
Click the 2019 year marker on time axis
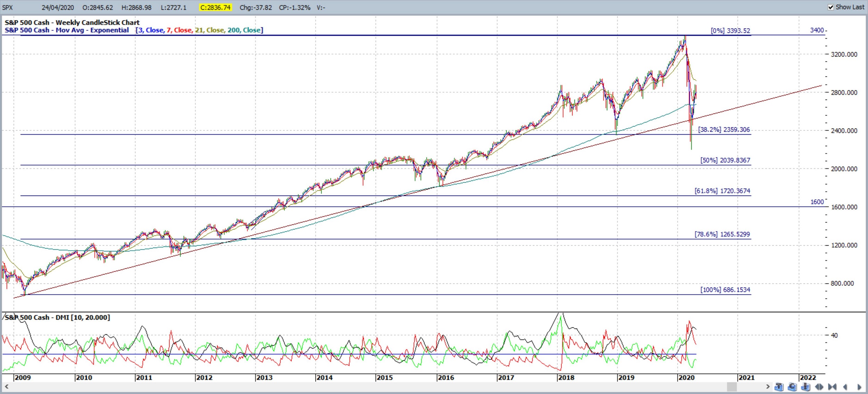click(626, 378)
